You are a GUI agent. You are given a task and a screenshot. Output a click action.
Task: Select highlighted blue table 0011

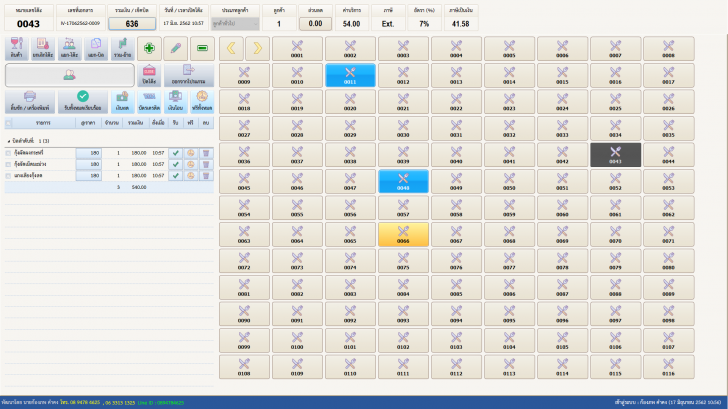[x=350, y=75]
